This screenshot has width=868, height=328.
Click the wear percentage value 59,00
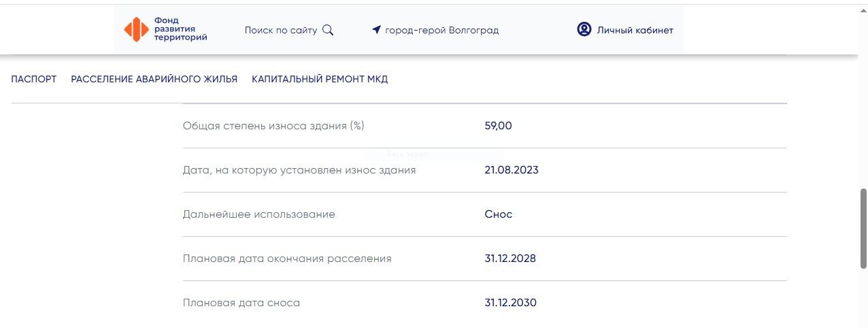498,126
